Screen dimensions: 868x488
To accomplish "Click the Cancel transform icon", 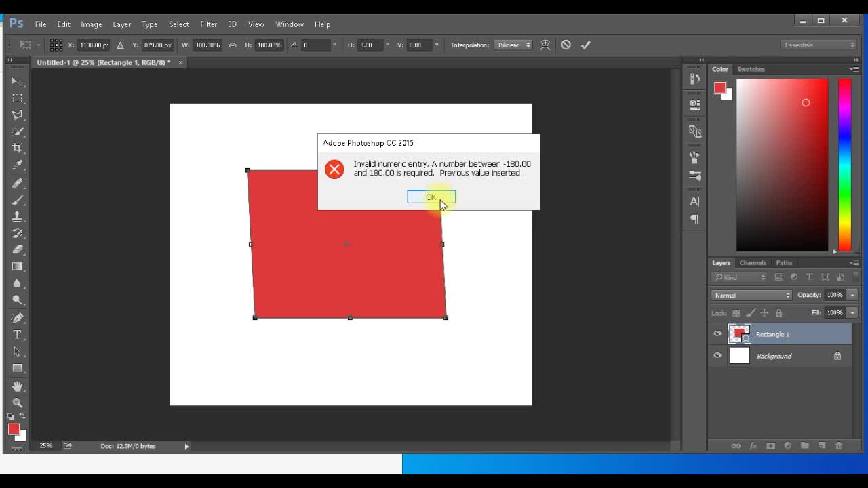I will 566,45.
